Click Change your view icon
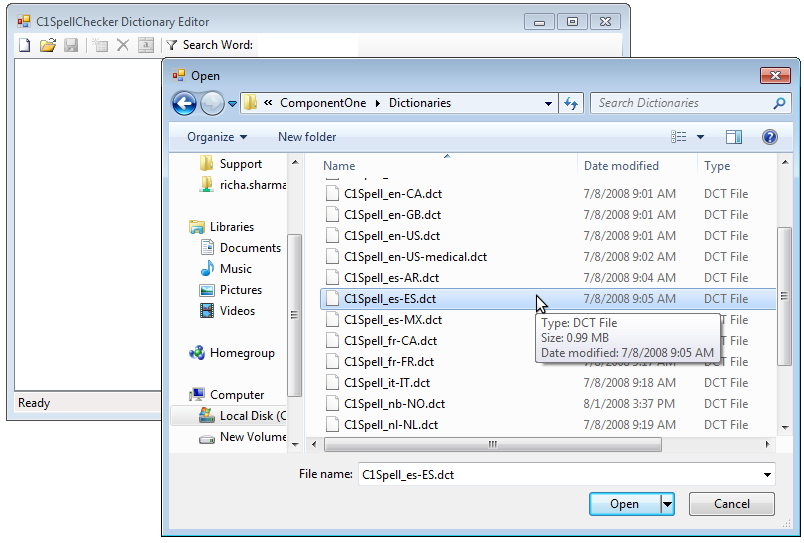The image size is (804, 543). 678,137
